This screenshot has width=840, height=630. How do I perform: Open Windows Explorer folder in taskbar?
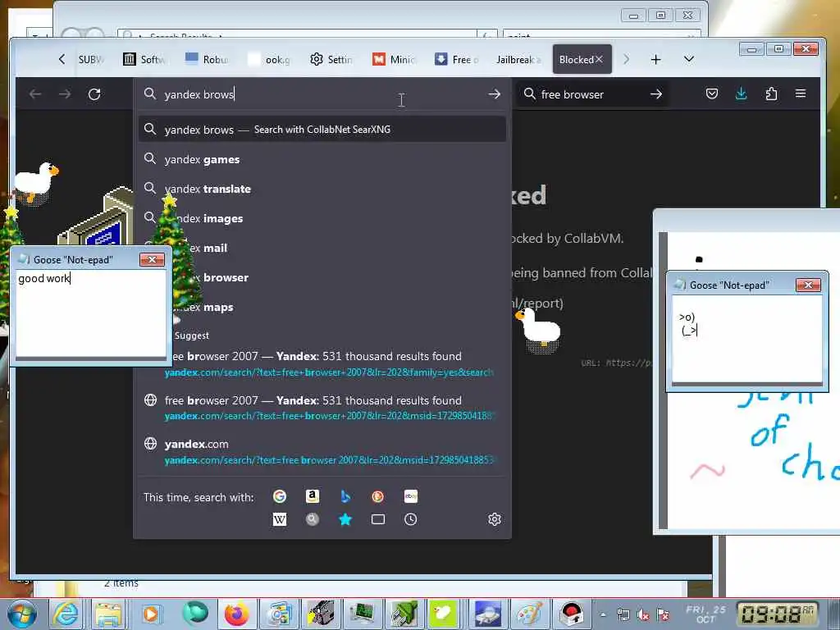[x=108, y=614]
